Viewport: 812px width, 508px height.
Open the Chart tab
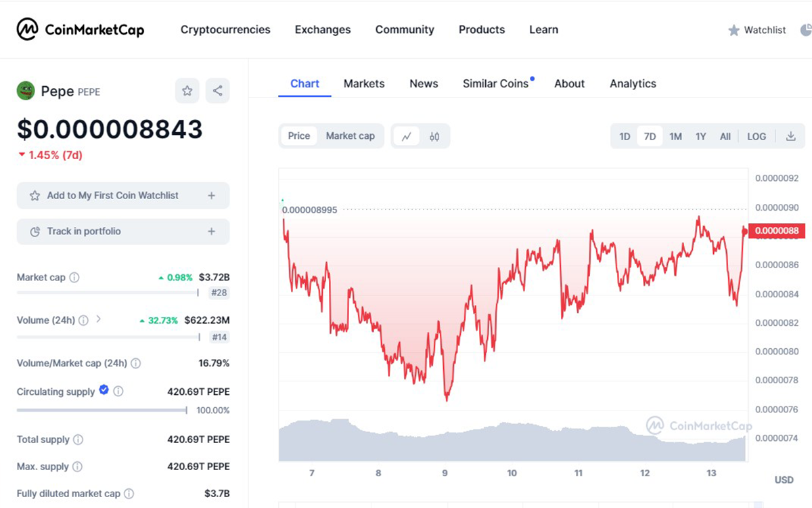click(x=304, y=83)
